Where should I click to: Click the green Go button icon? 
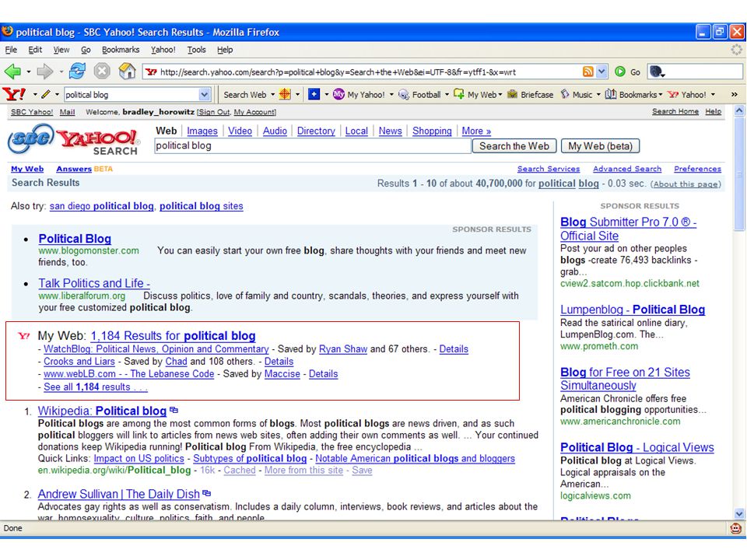[x=620, y=72]
